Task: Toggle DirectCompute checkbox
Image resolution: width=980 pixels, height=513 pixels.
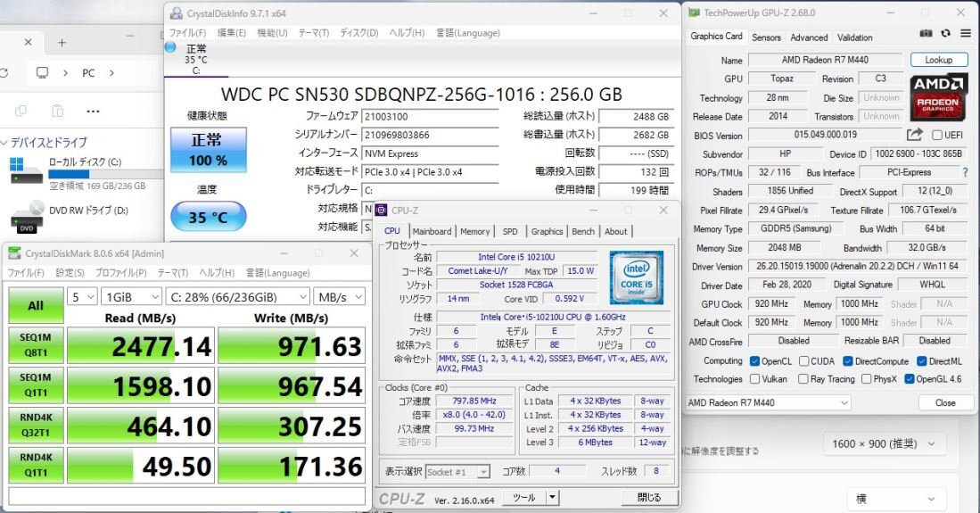Action: coord(847,361)
